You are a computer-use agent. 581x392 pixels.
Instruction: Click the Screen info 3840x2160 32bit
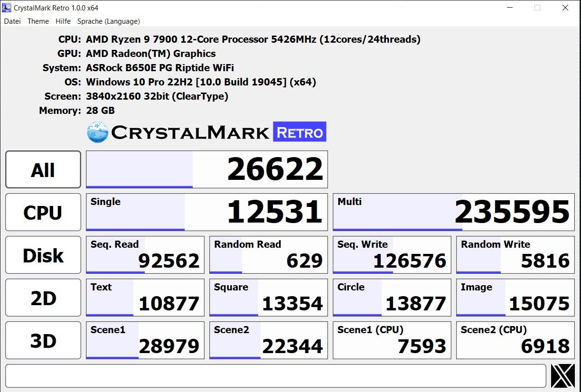click(157, 96)
